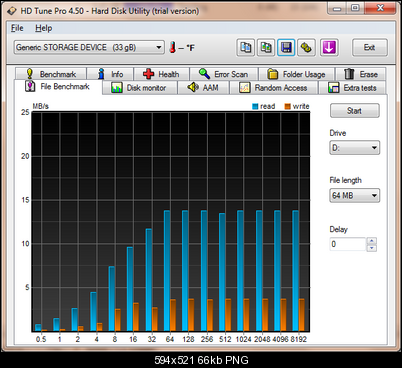This screenshot has height=368, width=402.
Task: Click the File length label
Action: pos(345,180)
